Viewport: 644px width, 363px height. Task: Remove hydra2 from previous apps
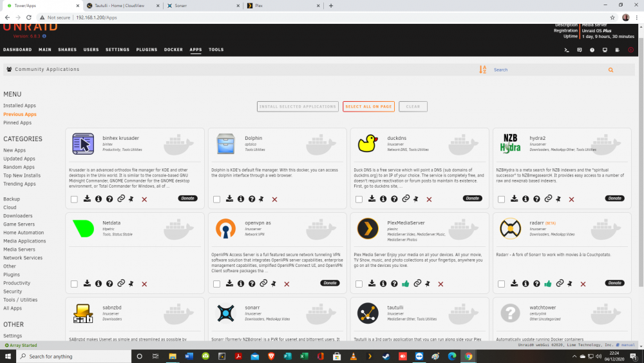tap(571, 199)
